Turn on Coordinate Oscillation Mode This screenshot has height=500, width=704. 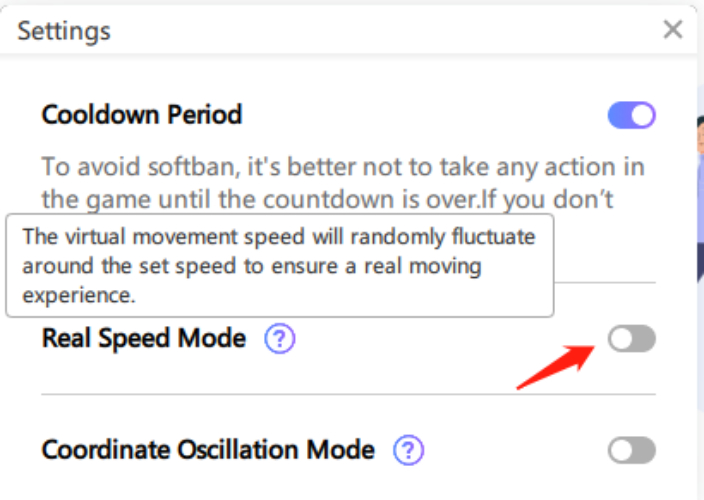[632, 452]
